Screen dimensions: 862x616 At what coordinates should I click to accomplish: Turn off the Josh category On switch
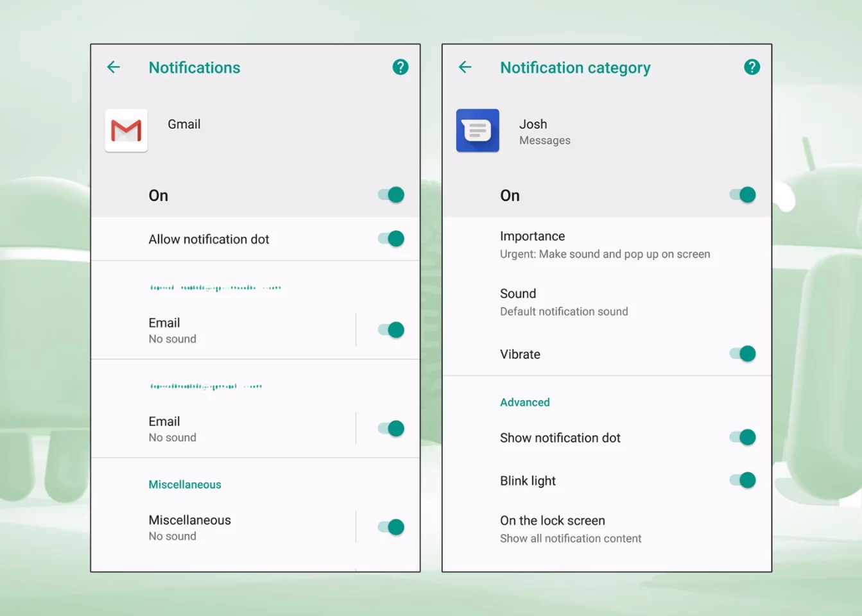pyautogui.click(x=742, y=194)
